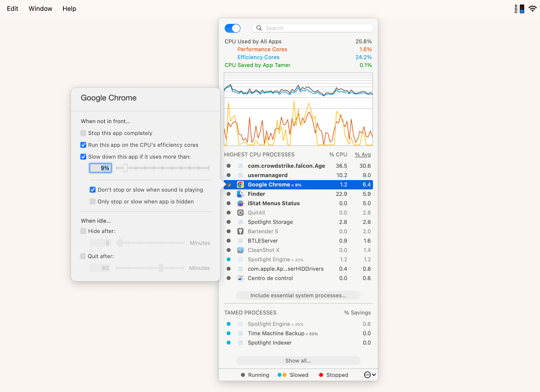This screenshot has width=540, height=392.
Task: Click the Bartender 5 icon
Action: (240, 231)
